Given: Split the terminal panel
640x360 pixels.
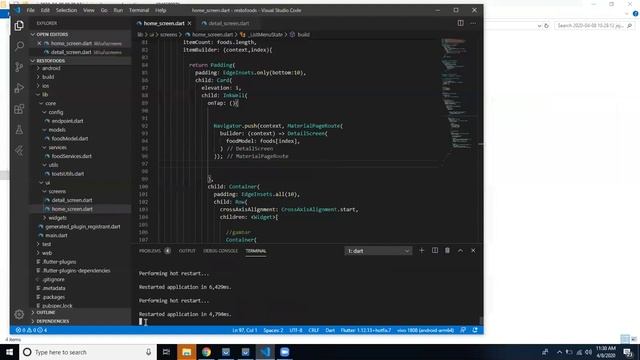Looking at the screenshot, I should pos(435,251).
